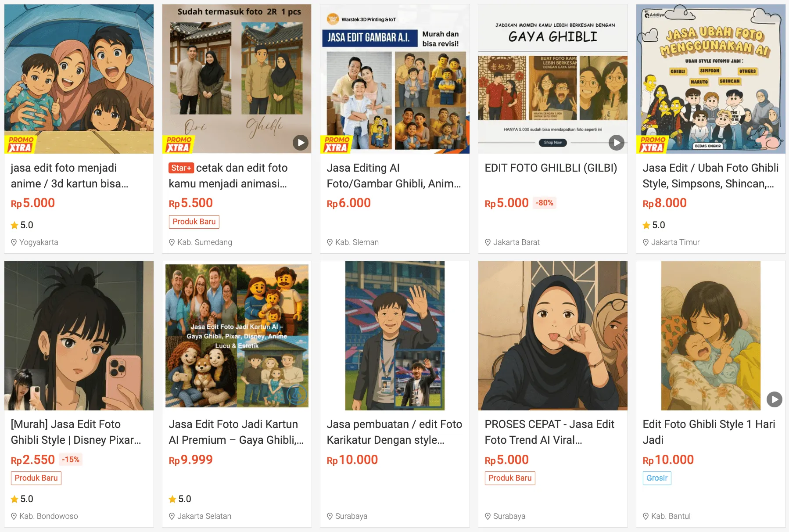
Task: Play video on Edit Foto Ghibli Style 1 Hari listing
Action: click(775, 399)
